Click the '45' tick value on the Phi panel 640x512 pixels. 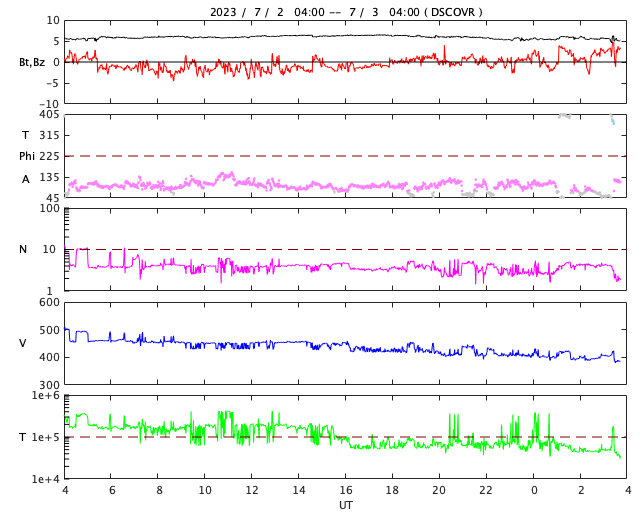[x=53, y=198]
